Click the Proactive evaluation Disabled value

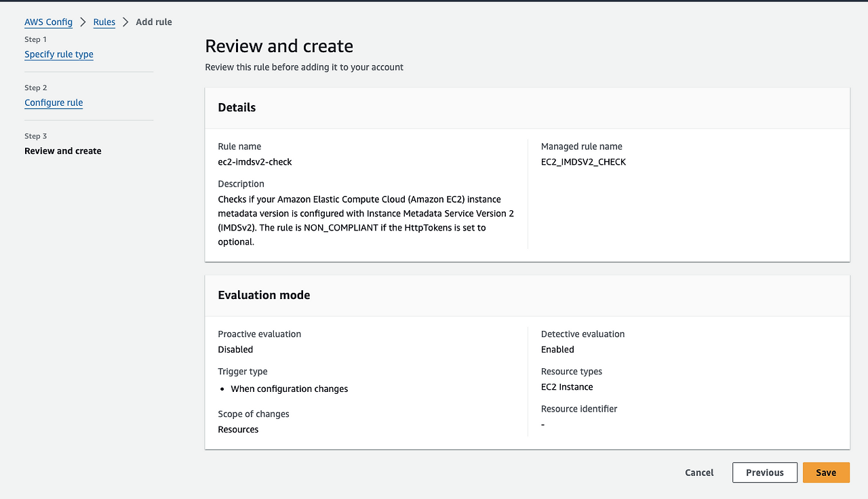pos(235,350)
